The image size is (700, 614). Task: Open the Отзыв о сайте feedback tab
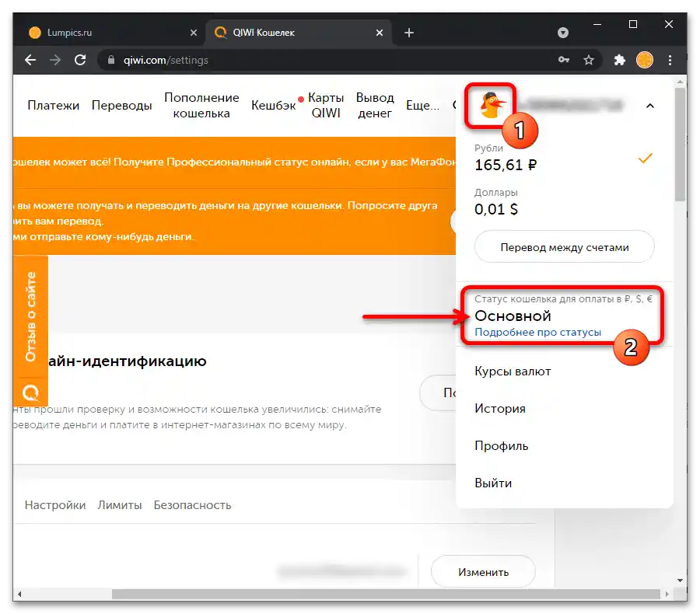[x=31, y=316]
